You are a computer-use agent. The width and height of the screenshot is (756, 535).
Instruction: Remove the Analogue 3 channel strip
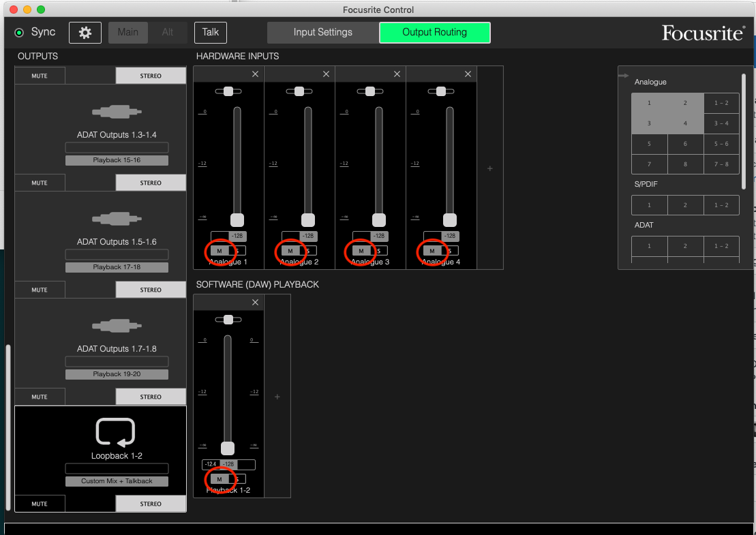click(397, 74)
